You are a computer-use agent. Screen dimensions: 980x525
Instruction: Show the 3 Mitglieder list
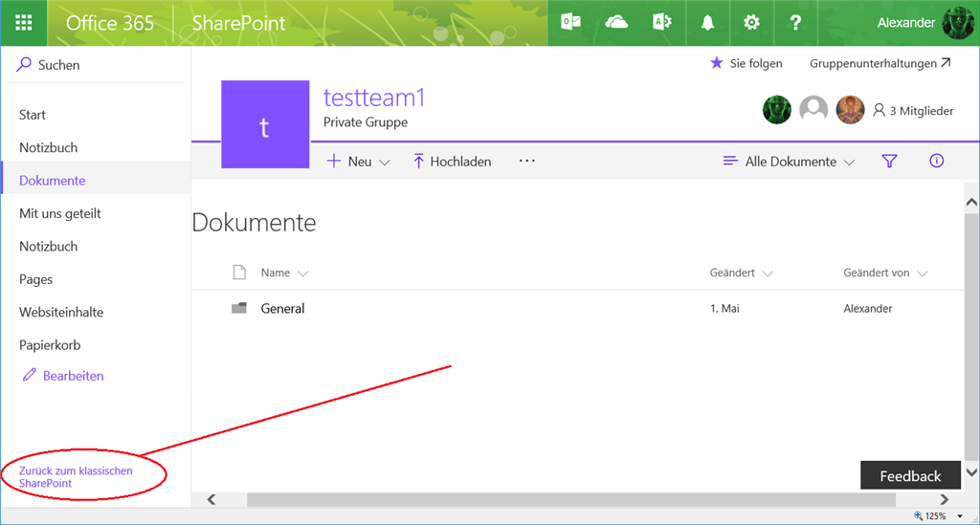point(914,111)
